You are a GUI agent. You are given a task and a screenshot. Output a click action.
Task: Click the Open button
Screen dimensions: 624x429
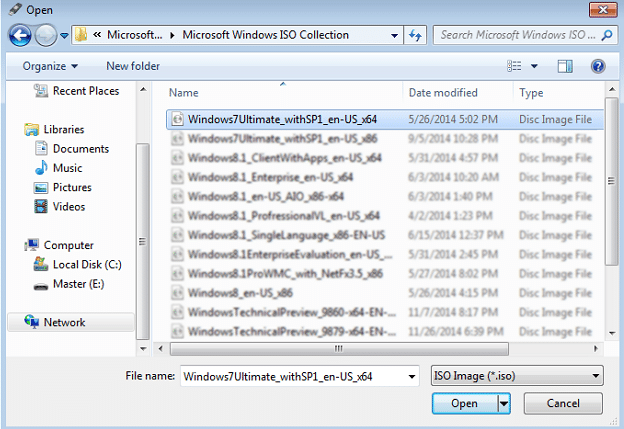point(464,404)
